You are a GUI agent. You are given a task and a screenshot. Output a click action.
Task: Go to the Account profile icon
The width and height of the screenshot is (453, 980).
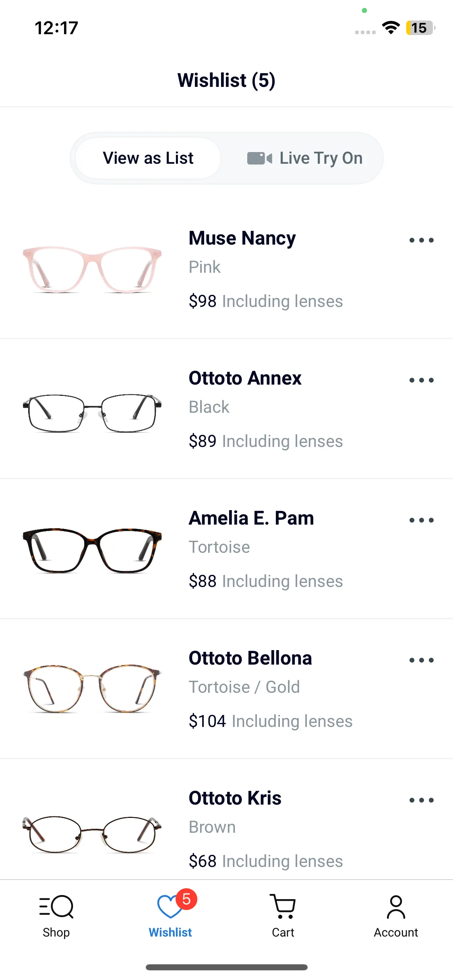tap(396, 908)
